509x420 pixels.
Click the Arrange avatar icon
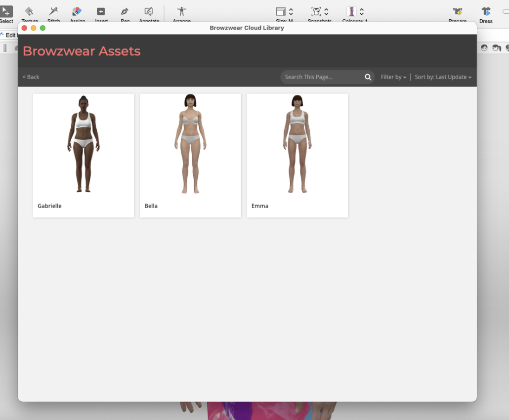tap(182, 12)
